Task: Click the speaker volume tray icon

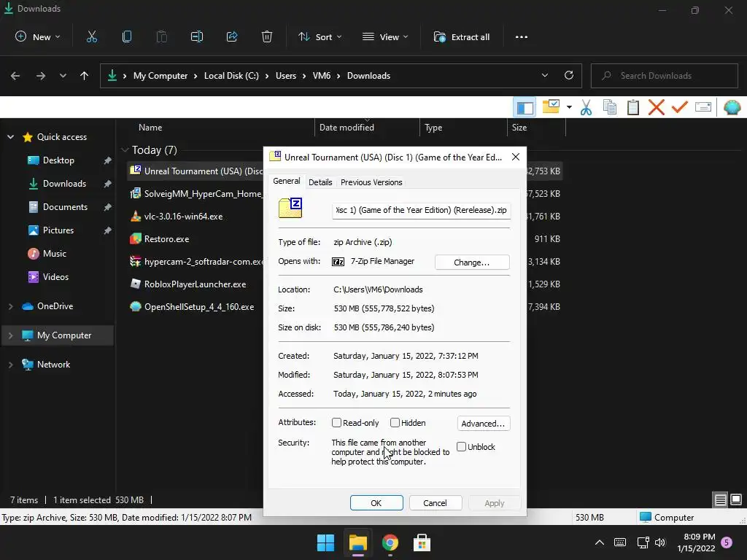Action: (659, 542)
